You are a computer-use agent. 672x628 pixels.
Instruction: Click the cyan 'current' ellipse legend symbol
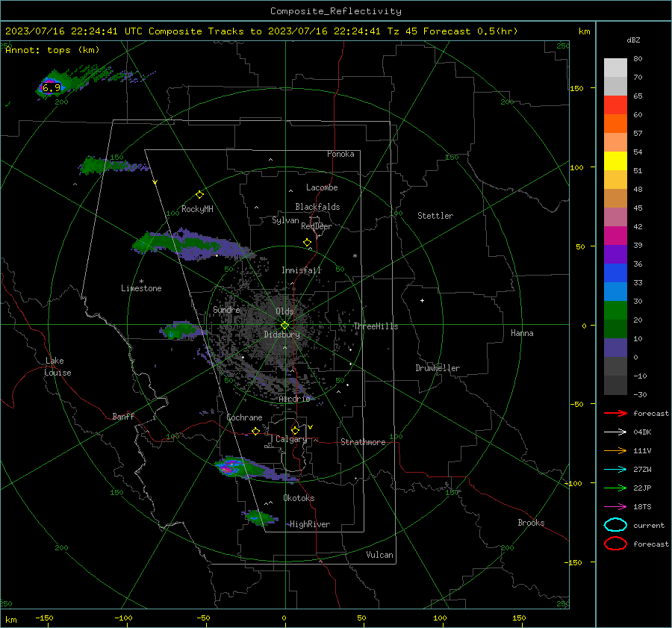[615, 525]
